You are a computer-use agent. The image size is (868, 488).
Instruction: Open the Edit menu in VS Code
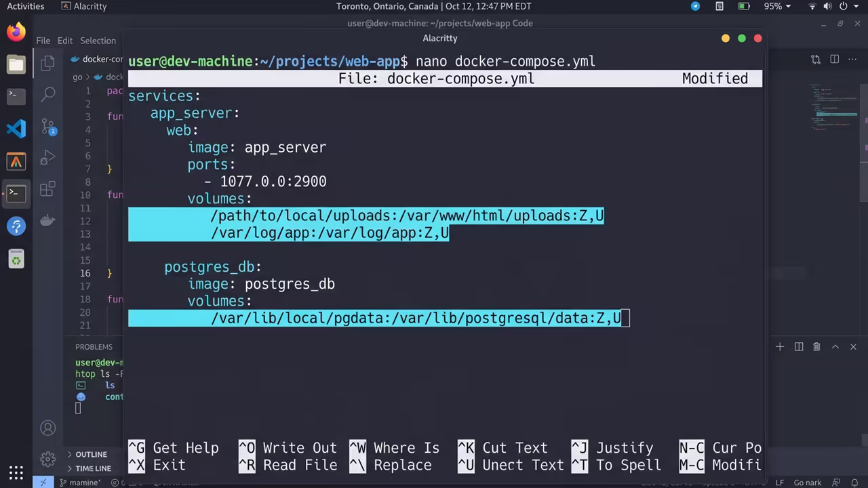(65, 41)
